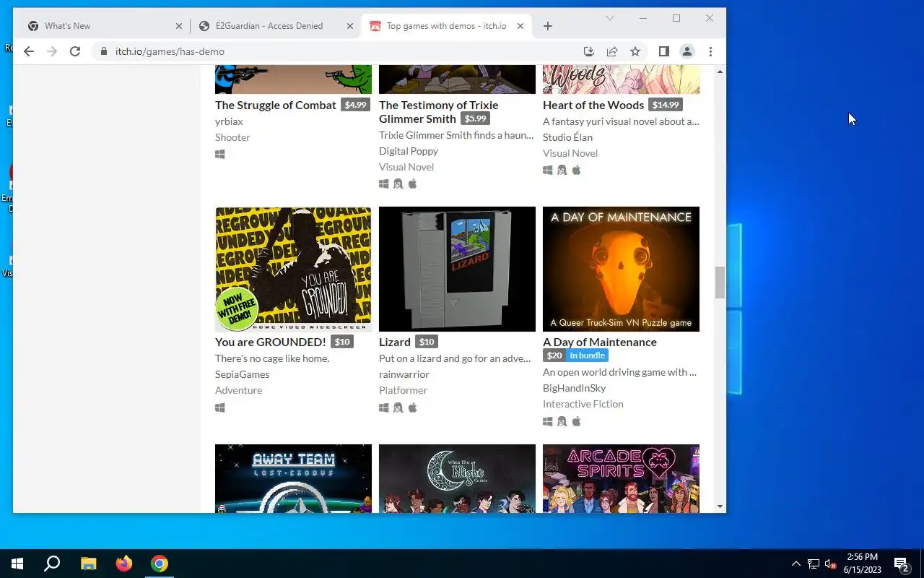Browse the Shooter genre link
924x578 pixels.
[232, 137]
